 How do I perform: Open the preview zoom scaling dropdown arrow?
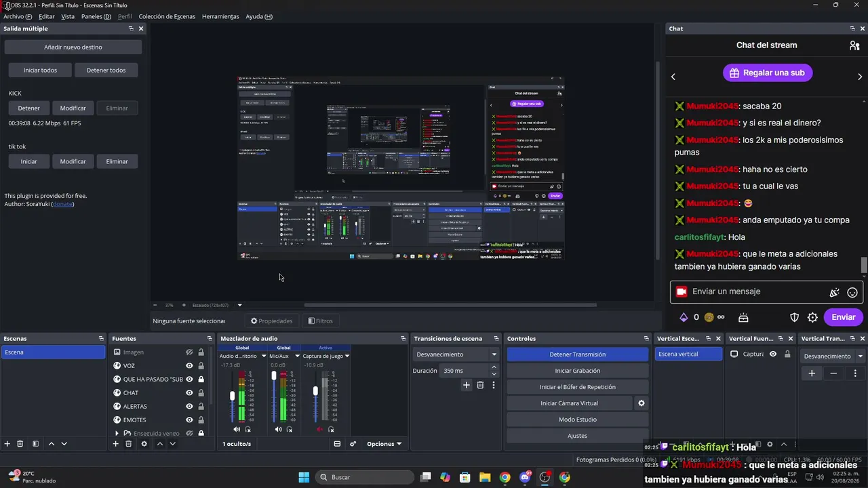click(x=239, y=305)
